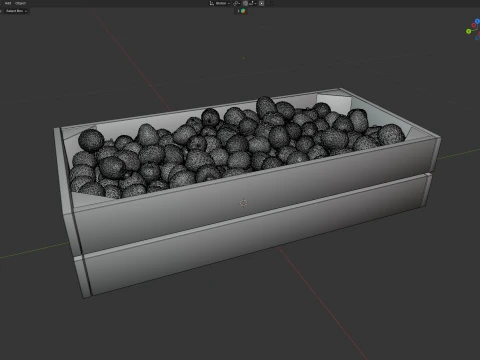Click the blue Z axis gizmo ball
Viewport: 480px width, 360px height.
pyautogui.click(x=477, y=21)
